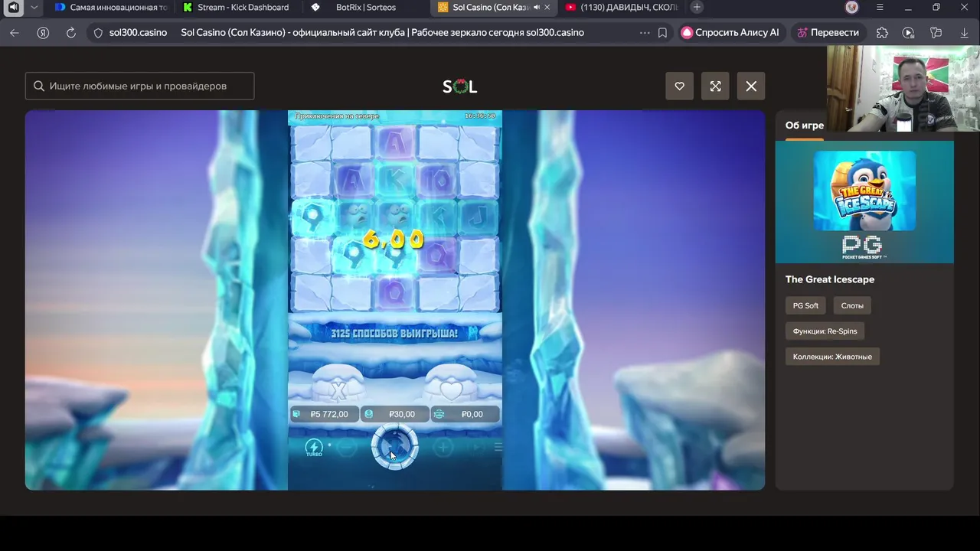Toggle fullscreen mode for the game
Screen dimensions: 980x551
tap(715, 86)
